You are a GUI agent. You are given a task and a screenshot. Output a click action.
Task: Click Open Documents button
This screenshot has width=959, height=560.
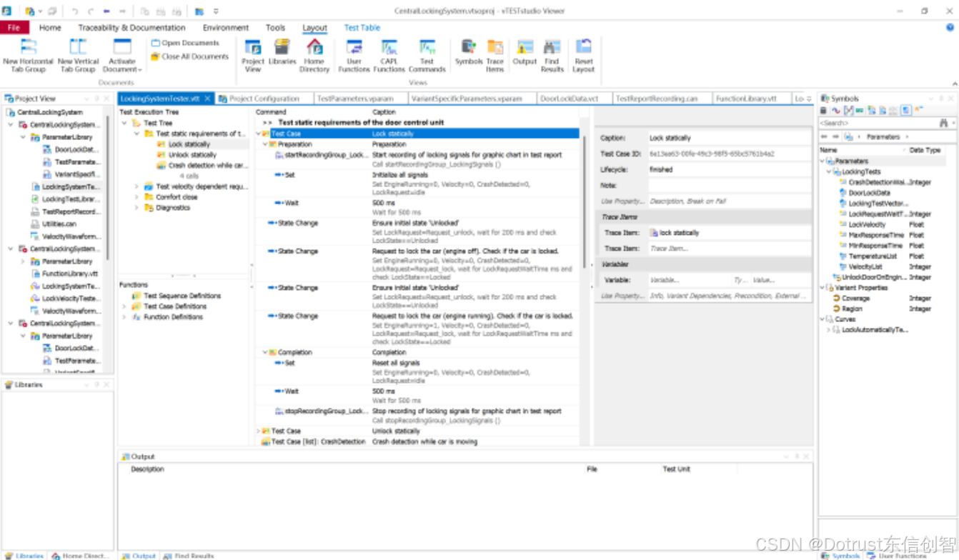click(184, 43)
